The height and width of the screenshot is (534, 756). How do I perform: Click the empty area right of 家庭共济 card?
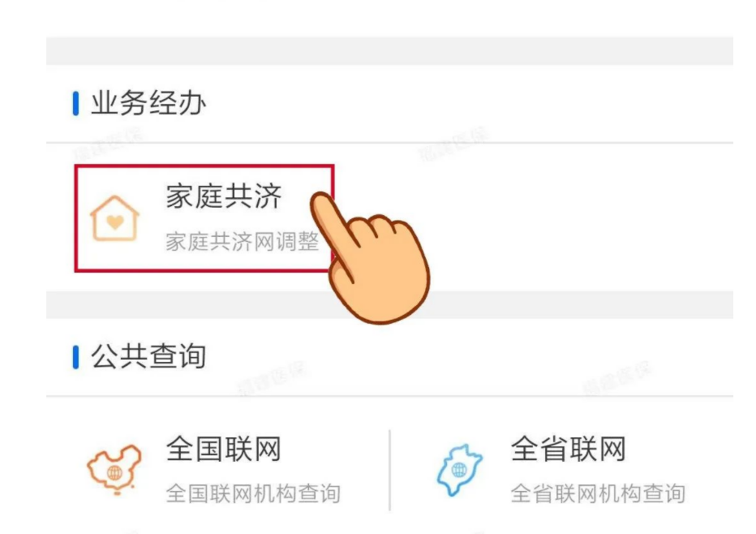[x=568, y=217]
